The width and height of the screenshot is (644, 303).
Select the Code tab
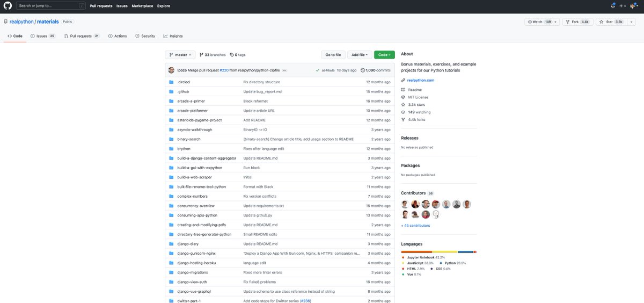click(15, 36)
